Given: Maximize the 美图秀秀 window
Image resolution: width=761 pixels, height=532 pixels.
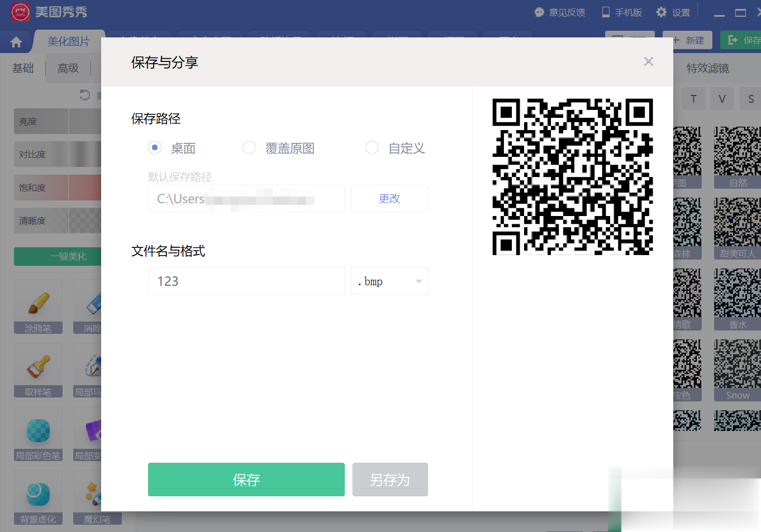Looking at the screenshot, I should [x=740, y=13].
